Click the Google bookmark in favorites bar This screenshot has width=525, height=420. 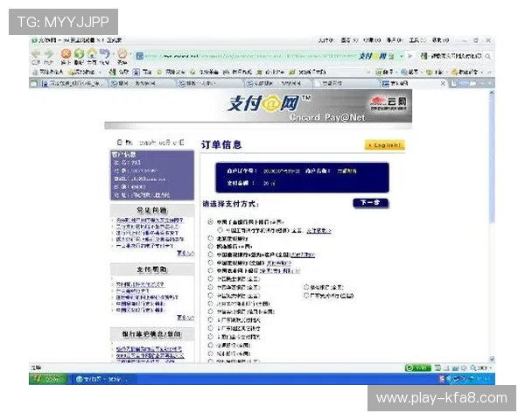(x=120, y=72)
